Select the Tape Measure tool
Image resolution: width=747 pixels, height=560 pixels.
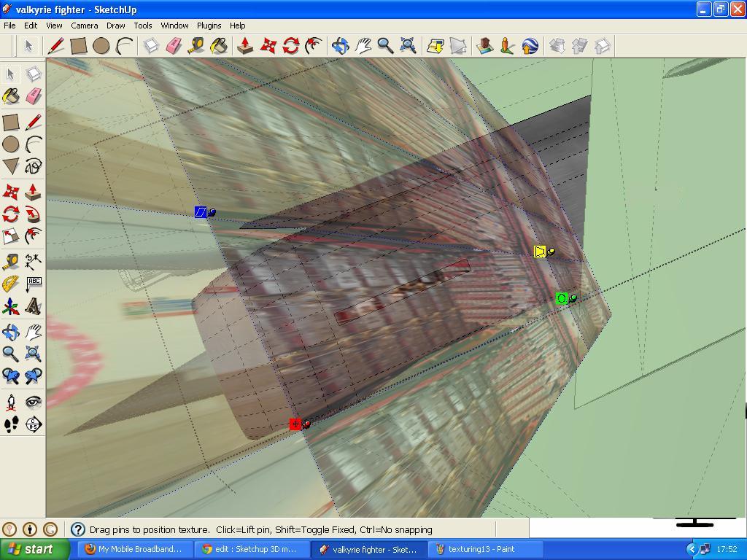11,262
